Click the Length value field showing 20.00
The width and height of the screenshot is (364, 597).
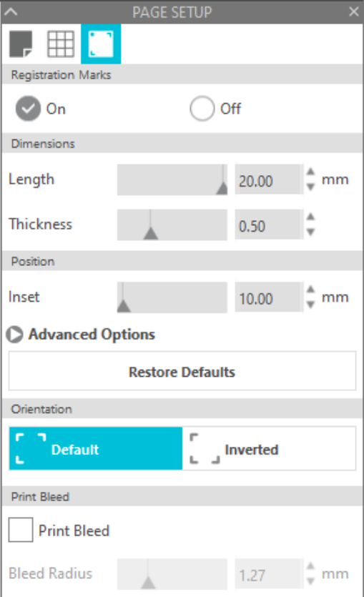click(x=269, y=179)
